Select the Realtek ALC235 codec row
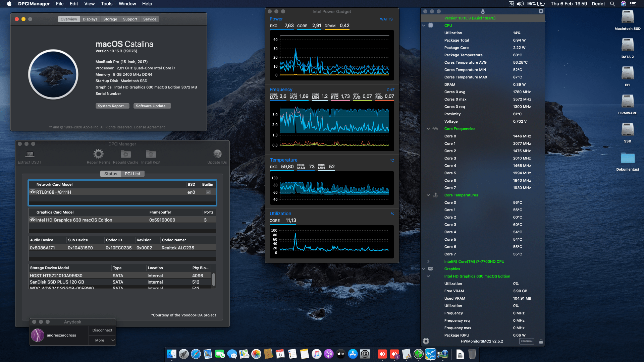This screenshot has height=362, width=644. click(x=122, y=248)
